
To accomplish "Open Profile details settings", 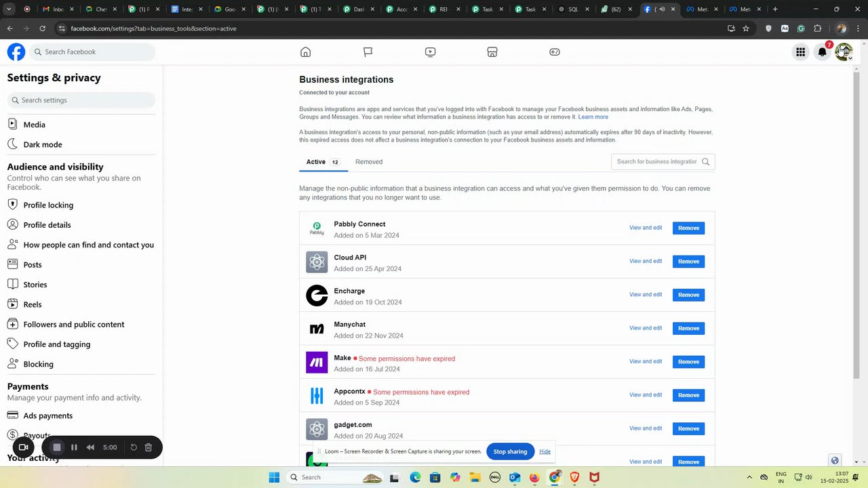I will click(81, 225).
